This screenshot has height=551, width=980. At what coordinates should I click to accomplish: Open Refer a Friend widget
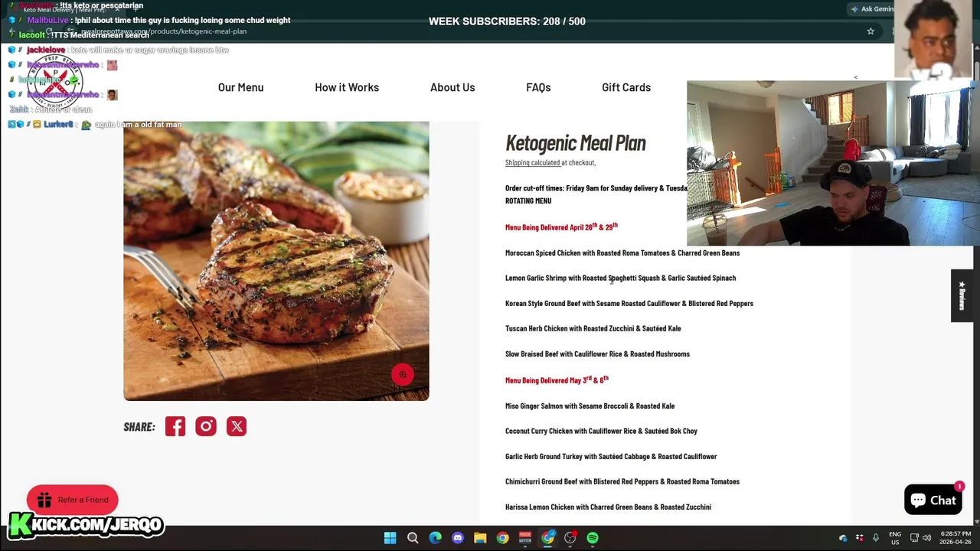click(x=73, y=500)
